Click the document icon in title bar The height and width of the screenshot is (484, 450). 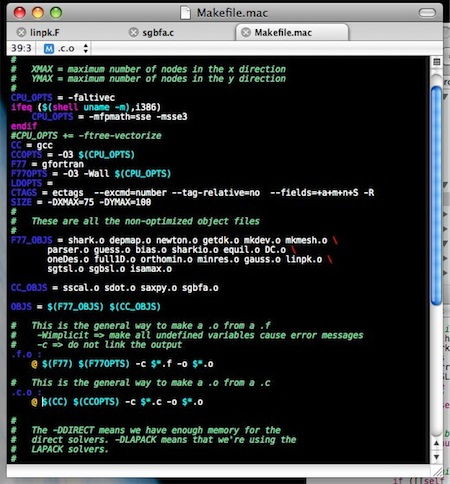click(x=185, y=13)
